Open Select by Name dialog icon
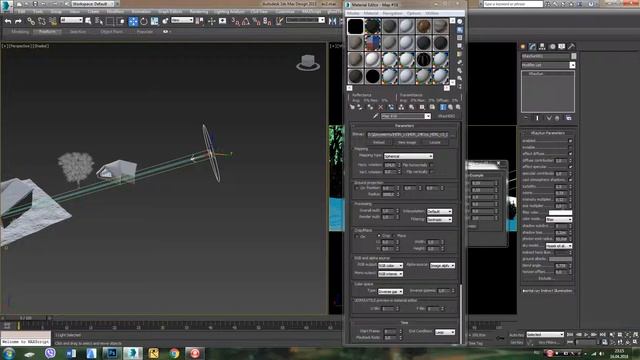This screenshot has width=640, height=360. 99,21
